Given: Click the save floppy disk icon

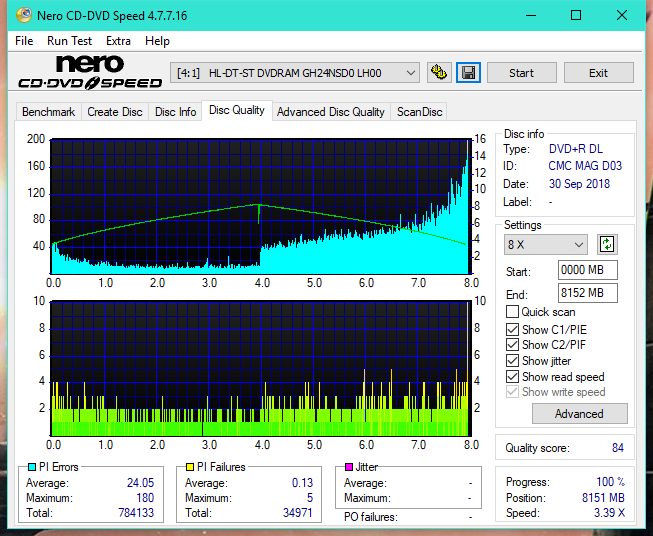Looking at the screenshot, I should (468, 73).
